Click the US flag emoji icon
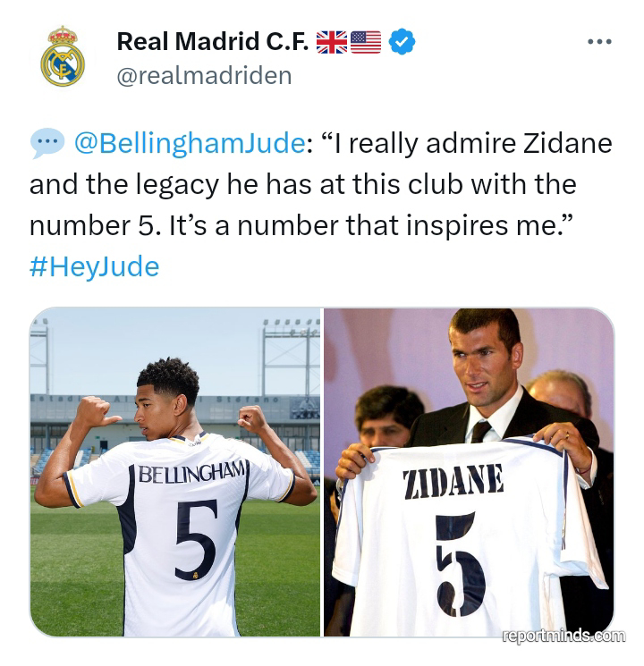Screen dimensions: 644x666 [x=366, y=42]
